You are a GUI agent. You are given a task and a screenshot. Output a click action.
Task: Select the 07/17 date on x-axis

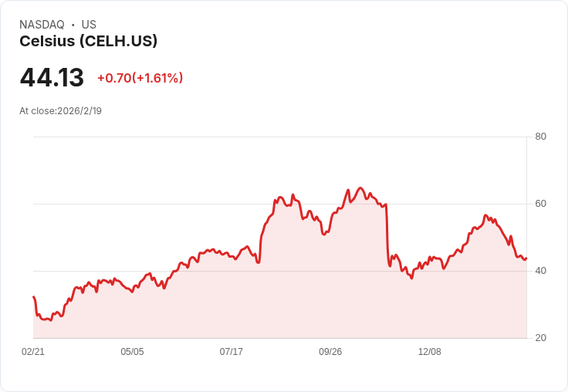point(232,352)
